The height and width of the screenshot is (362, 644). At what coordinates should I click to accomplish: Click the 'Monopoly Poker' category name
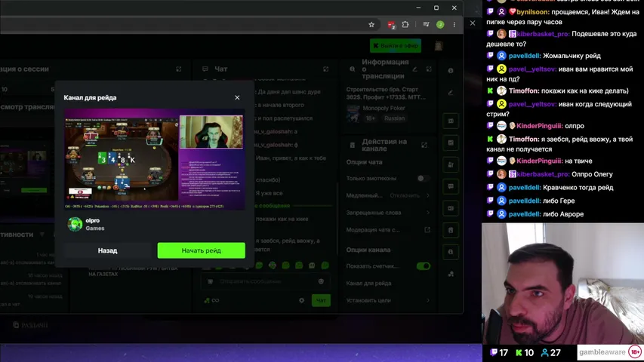[x=384, y=108]
